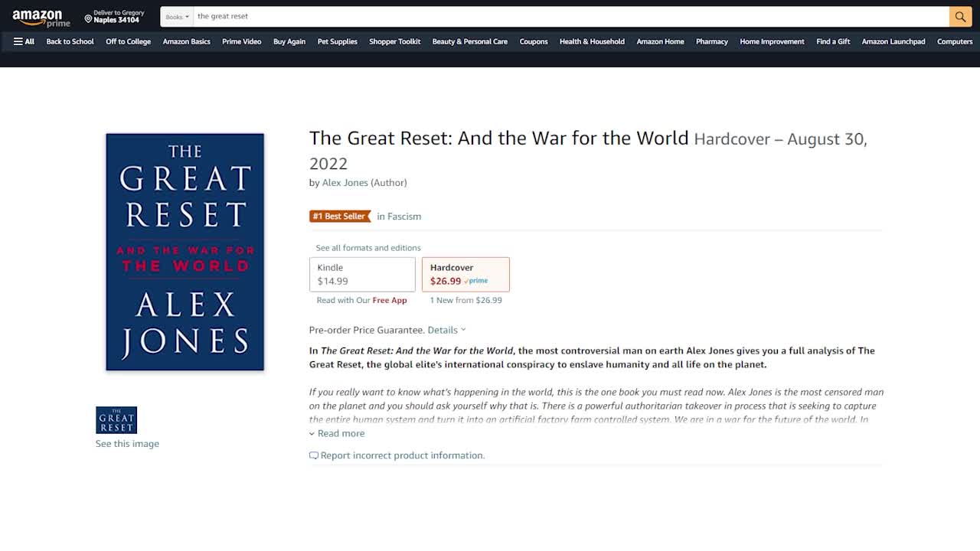The image size is (980, 551).
Task: Go to Beauty & Personal Care
Action: (469, 41)
